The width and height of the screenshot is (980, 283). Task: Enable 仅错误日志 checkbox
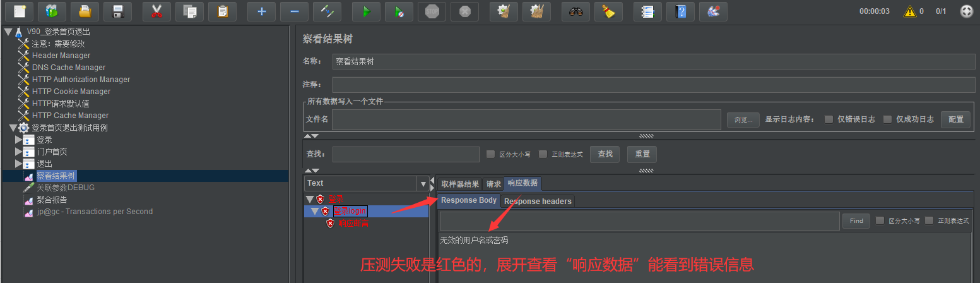coord(829,119)
